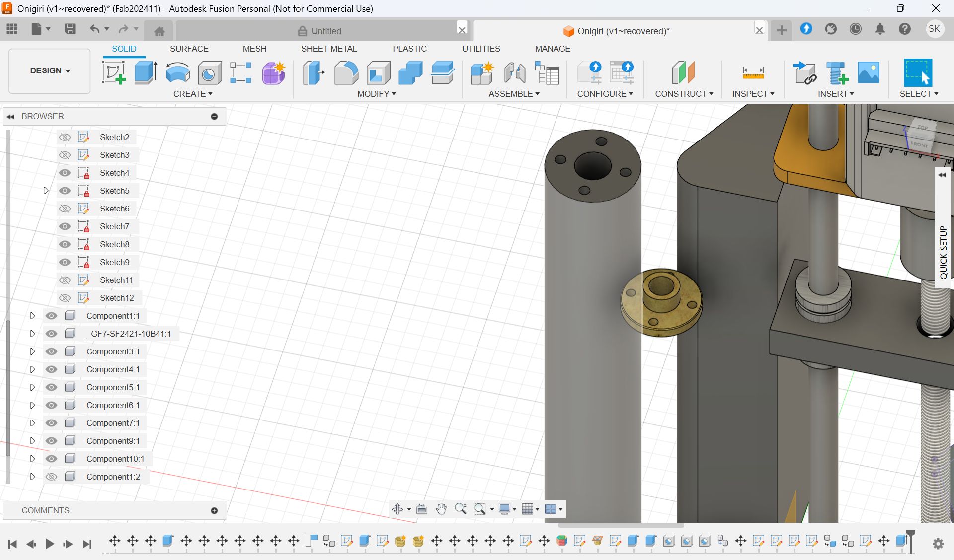The image size is (954, 560).
Task: Hide Sketch4 using its eye icon
Action: coord(65,173)
